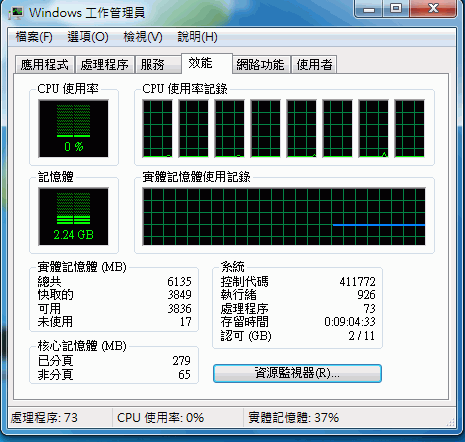Click the 執行緒 value 926
The image size is (465, 442).
[x=366, y=295]
